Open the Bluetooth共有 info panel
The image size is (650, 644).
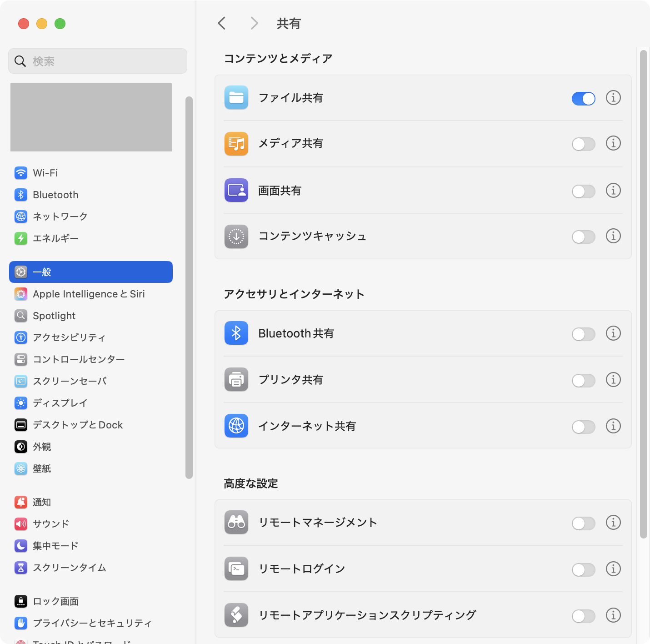tap(613, 333)
